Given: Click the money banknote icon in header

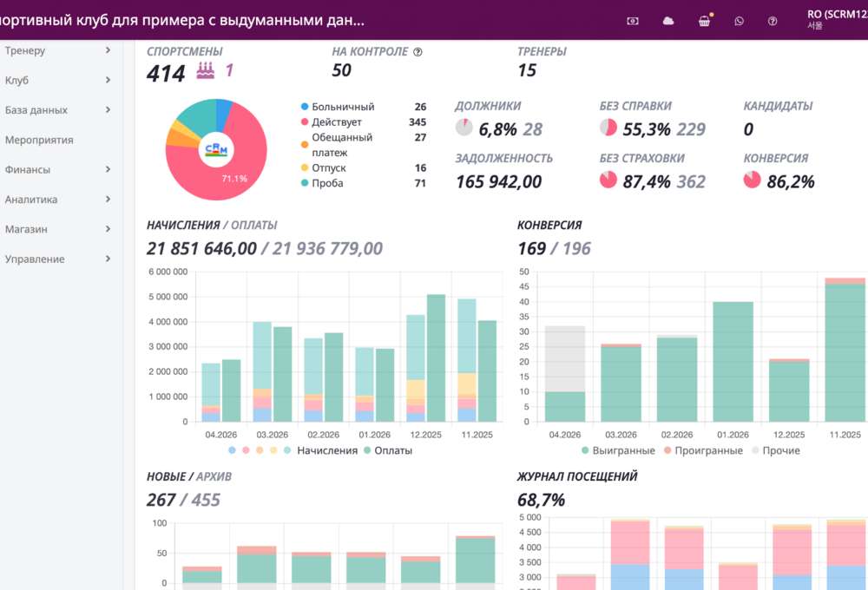Looking at the screenshot, I should click(x=633, y=21).
